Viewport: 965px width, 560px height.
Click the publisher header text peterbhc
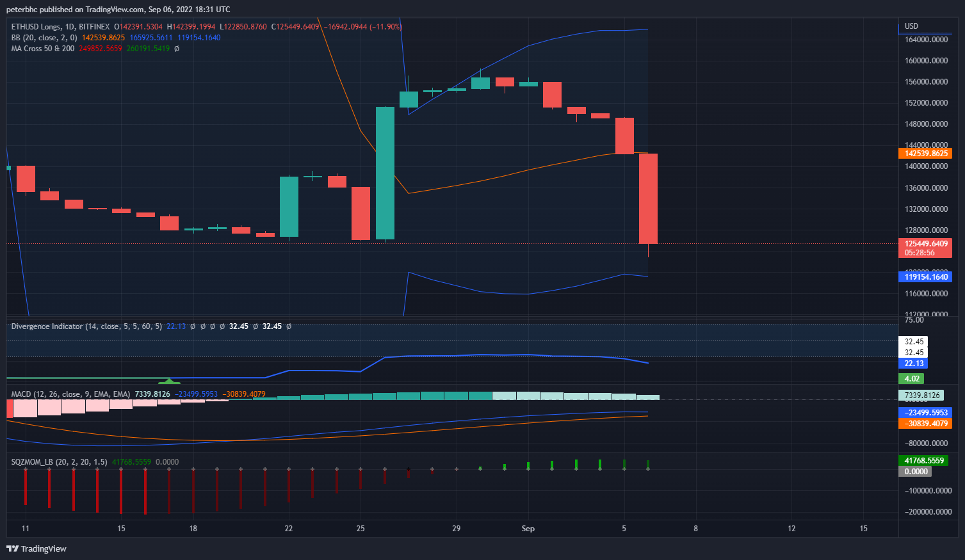click(x=22, y=10)
